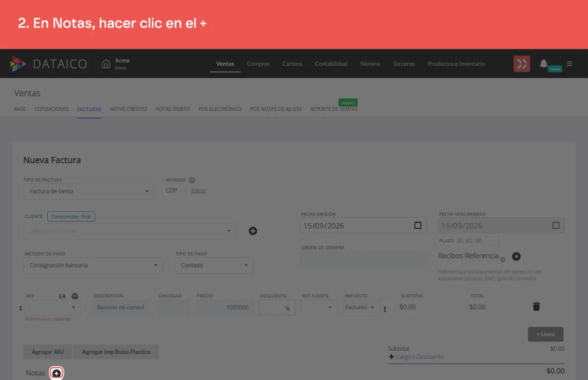
Task: Click the custom plazo input box
Action: tap(492, 241)
